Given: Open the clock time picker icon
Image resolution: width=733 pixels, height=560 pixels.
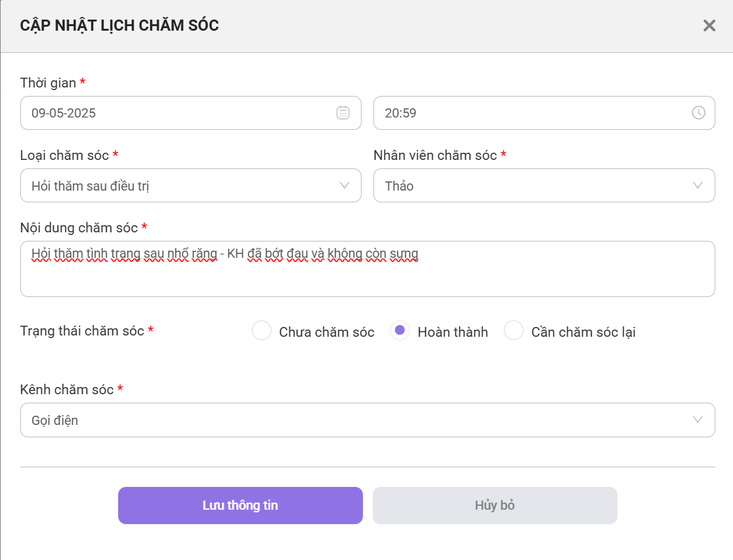Looking at the screenshot, I should [698, 113].
